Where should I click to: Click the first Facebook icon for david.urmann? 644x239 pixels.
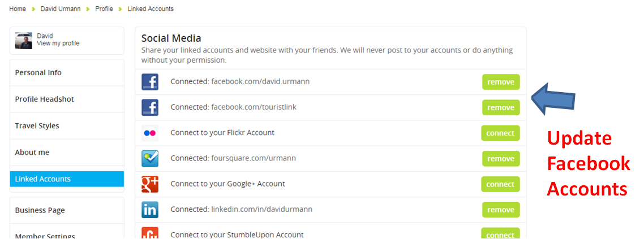pos(150,82)
